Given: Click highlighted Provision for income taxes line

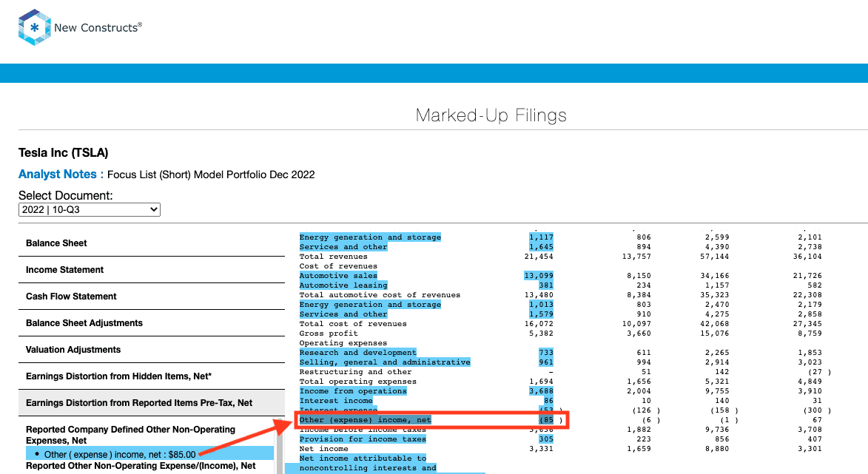Looking at the screenshot, I should [x=363, y=439].
